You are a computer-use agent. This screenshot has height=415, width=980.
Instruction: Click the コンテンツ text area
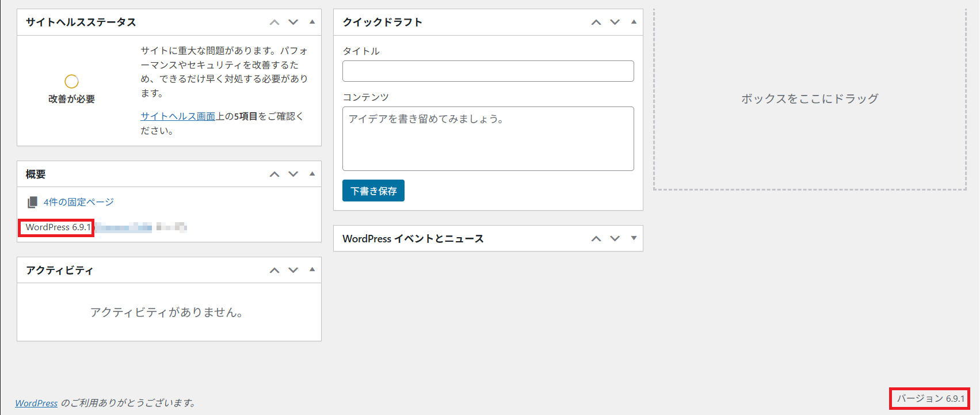tap(488, 139)
